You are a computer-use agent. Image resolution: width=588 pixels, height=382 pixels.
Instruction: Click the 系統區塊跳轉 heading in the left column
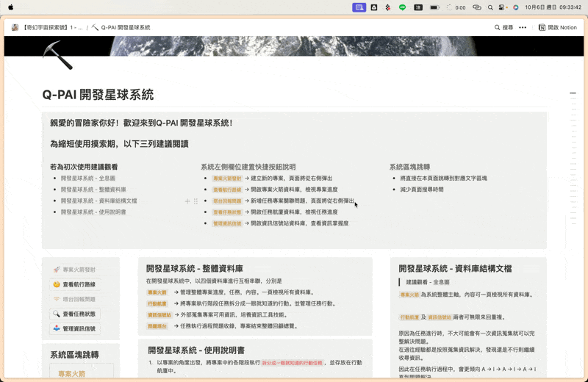[75, 355]
